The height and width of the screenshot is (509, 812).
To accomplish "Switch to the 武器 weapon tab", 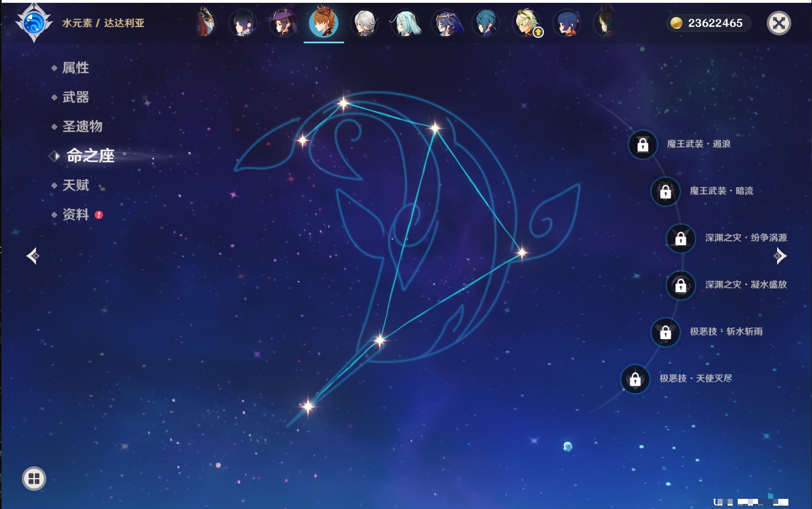I will pyautogui.click(x=75, y=97).
